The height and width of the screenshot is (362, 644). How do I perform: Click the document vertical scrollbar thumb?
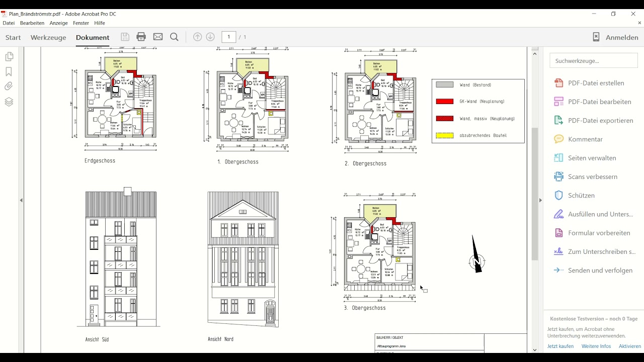pyautogui.click(x=535, y=194)
